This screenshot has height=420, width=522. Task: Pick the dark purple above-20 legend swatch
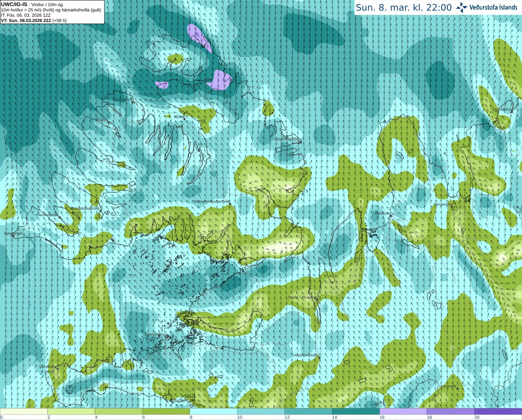click(x=498, y=411)
